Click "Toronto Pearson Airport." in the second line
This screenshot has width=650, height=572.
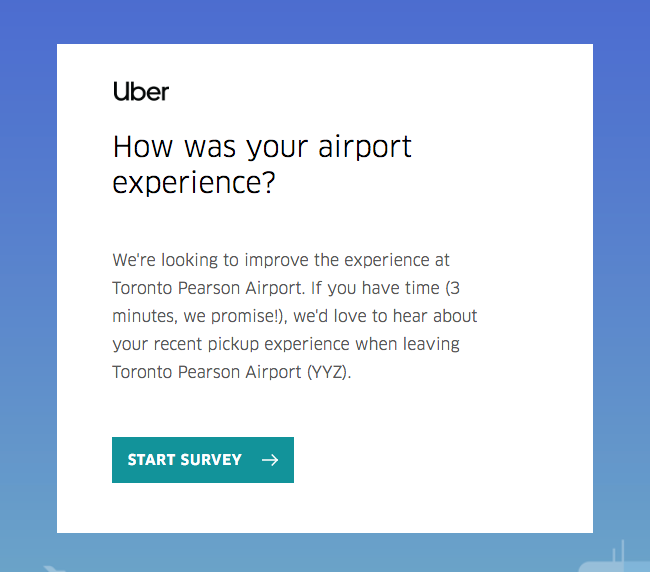(x=209, y=288)
